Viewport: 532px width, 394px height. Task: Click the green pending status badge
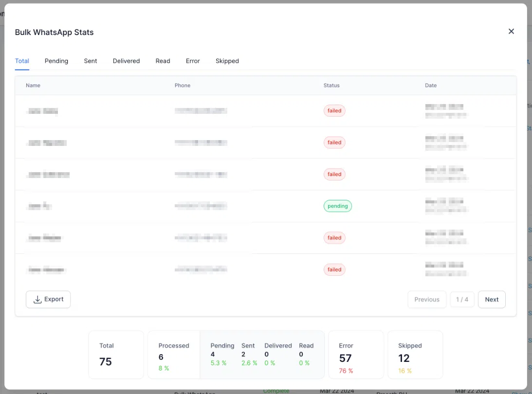[338, 206]
